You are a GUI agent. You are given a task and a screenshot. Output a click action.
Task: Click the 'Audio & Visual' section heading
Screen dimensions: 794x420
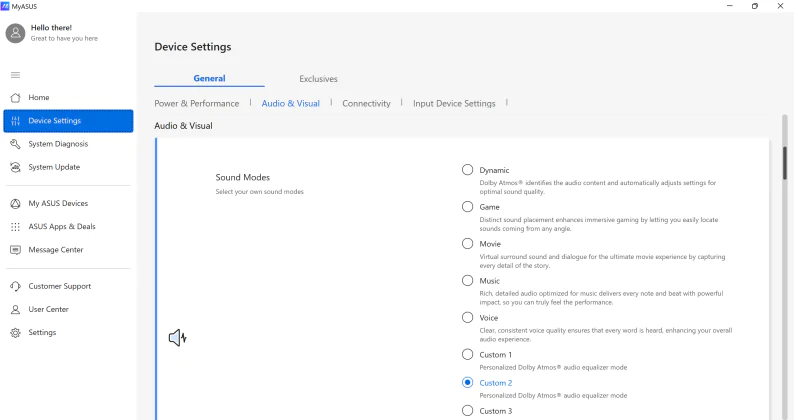click(x=183, y=126)
